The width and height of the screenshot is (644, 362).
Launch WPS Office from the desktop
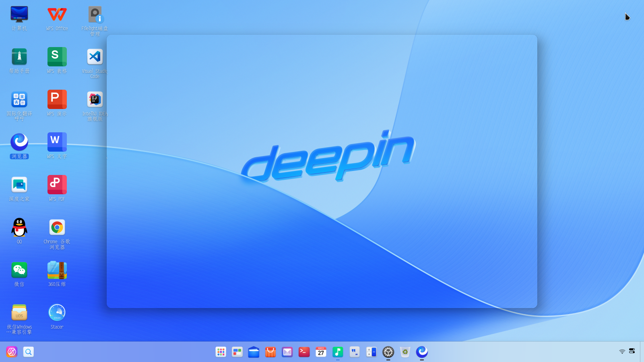57,14
